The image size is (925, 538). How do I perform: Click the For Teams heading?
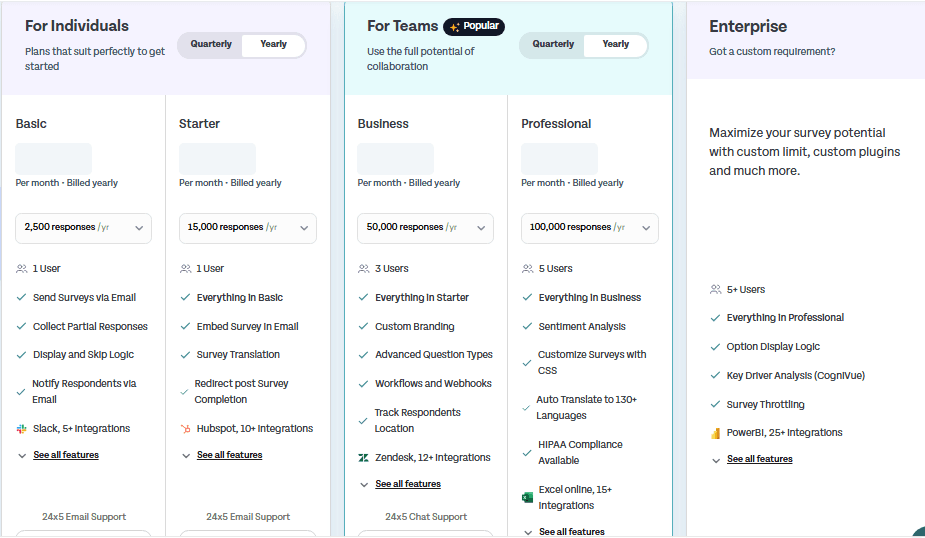(402, 26)
